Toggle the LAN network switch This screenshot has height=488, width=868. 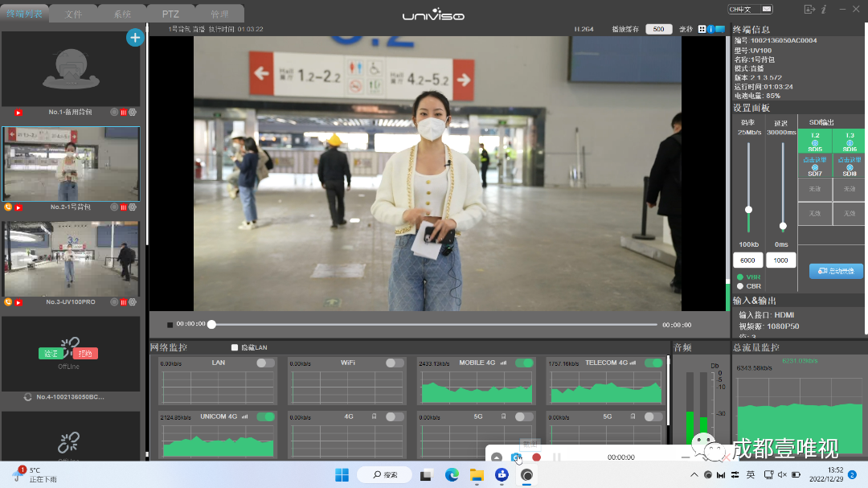click(265, 363)
